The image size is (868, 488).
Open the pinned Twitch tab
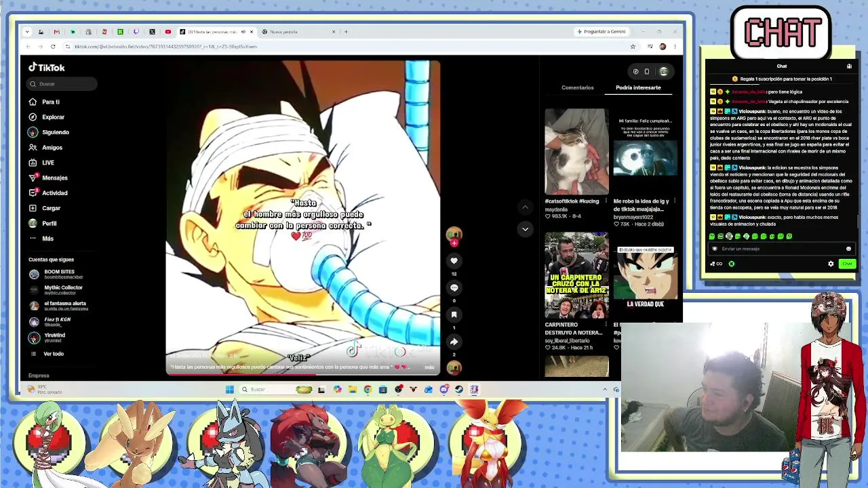pos(136,32)
